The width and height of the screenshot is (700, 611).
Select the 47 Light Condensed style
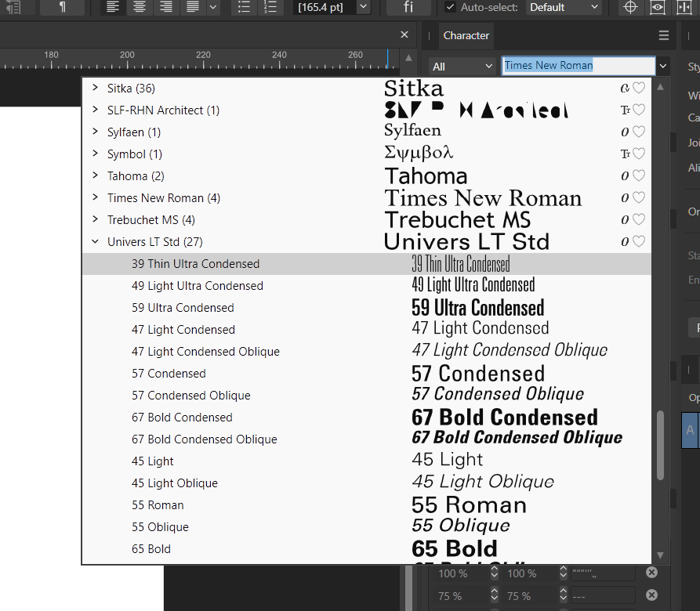[x=367, y=330]
